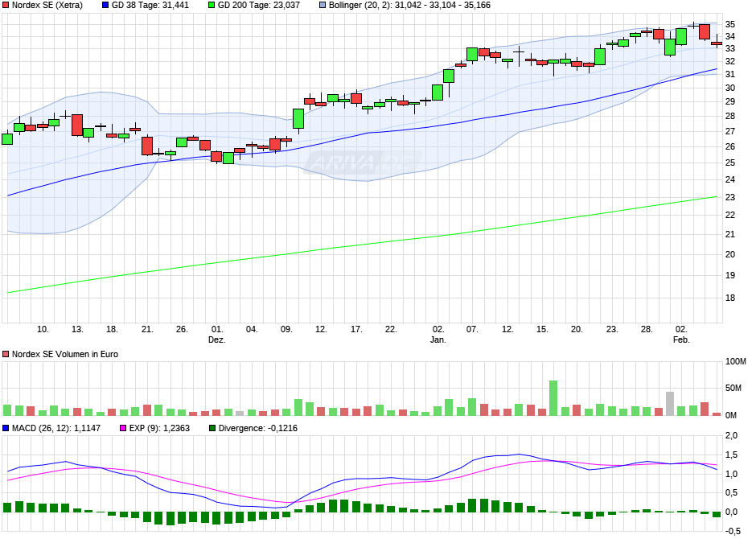Click the '18' price axis label
The height and width of the screenshot is (539, 756).
730,298
